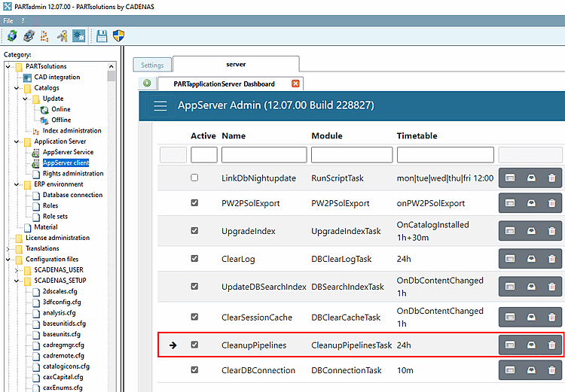
Task: Click the Name column header
Action: point(234,135)
